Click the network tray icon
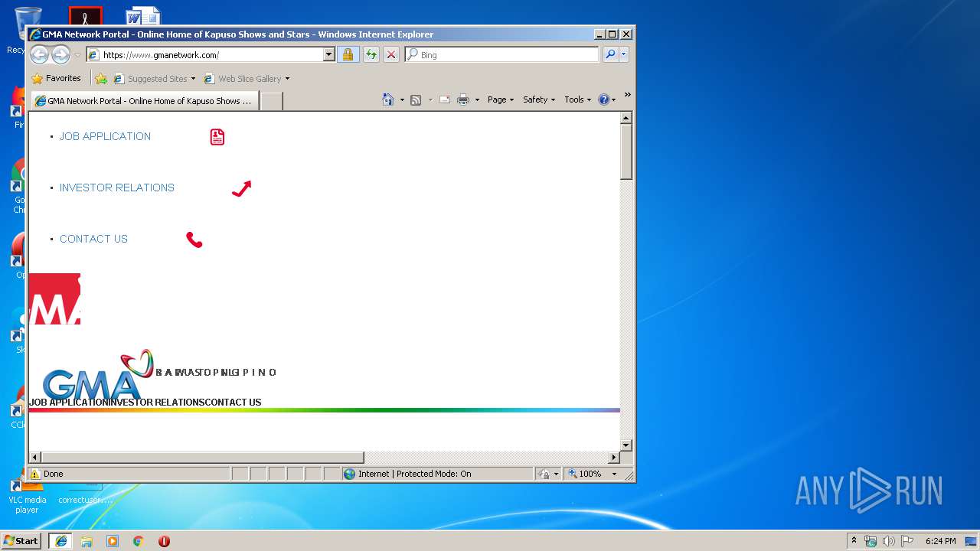Screen dimensions: 980x551 click(871, 541)
